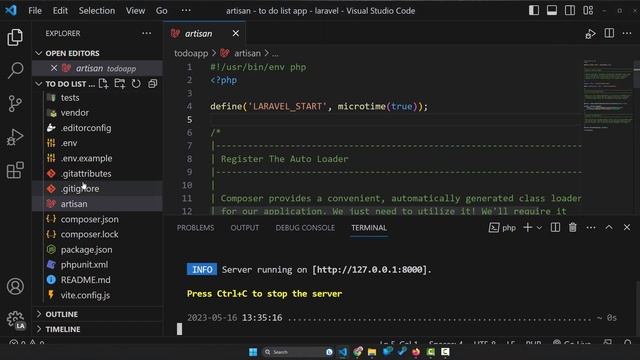
Task: Open the .env.example file
Action: point(97,158)
